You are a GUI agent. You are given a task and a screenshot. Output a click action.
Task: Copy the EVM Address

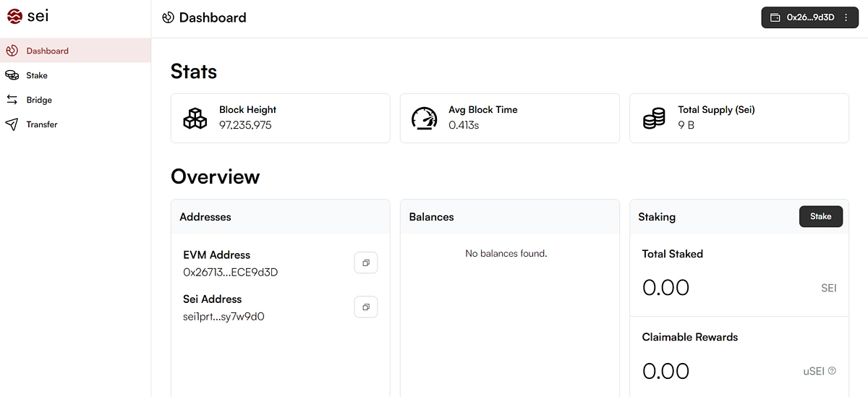click(366, 263)
